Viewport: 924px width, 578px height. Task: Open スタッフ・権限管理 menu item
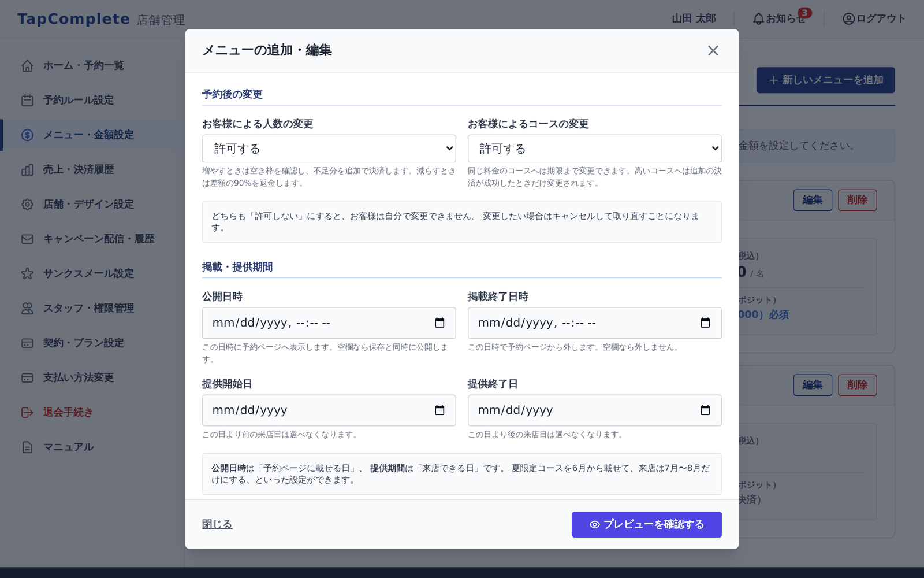pos(92,309)
